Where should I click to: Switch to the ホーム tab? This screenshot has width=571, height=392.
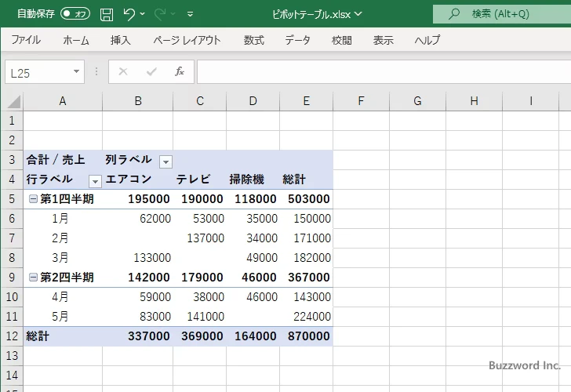click(x=76, y=40)
